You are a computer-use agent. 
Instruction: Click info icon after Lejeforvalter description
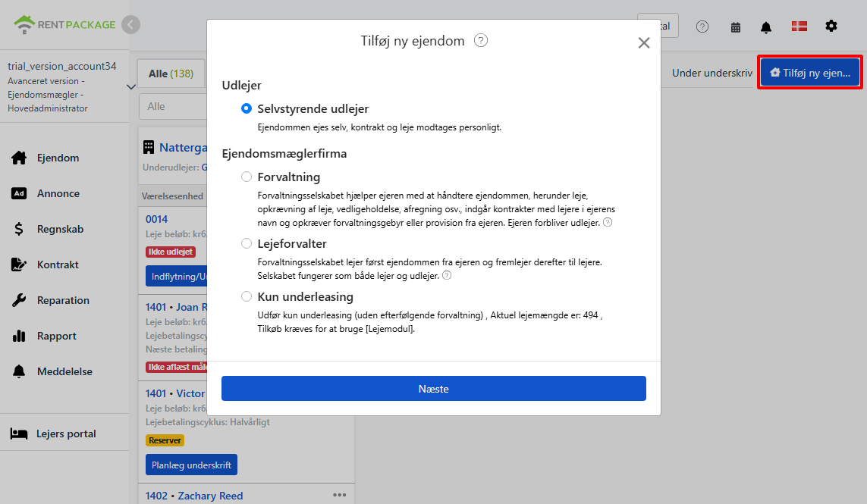pyautogui.click(x=447, y=275)
